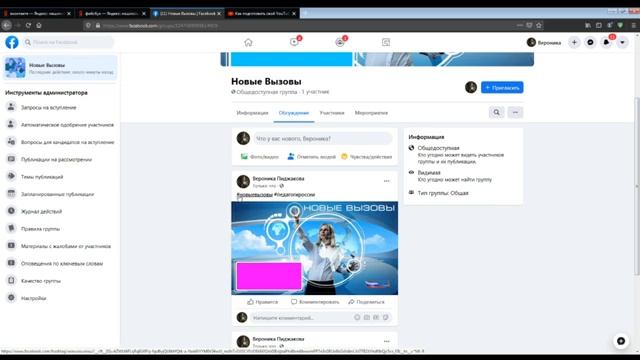Click Отметить людей in post composer
This screenshot has height=360, width=640.
pos(311,157)
